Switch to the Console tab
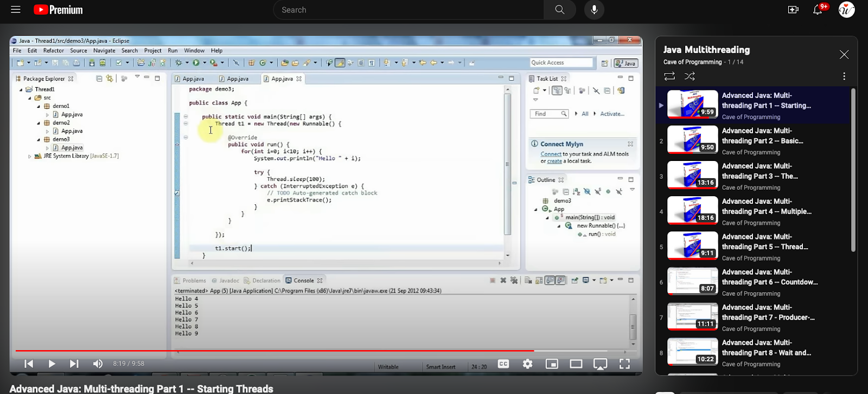This screenshot has height=394, width=868. (x=304, y=280)
